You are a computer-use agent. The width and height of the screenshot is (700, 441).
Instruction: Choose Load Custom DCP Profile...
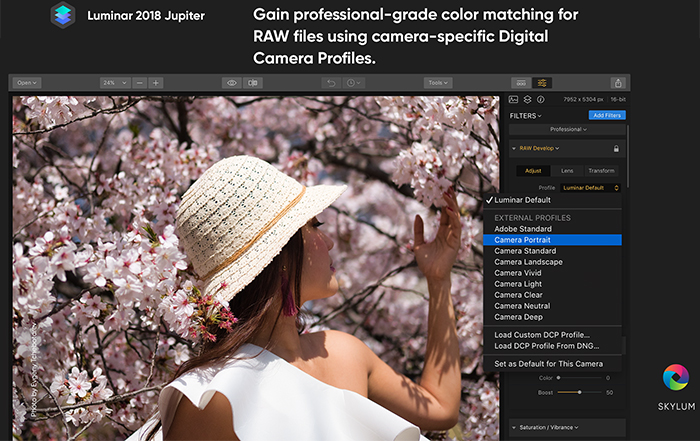point(553,335)
